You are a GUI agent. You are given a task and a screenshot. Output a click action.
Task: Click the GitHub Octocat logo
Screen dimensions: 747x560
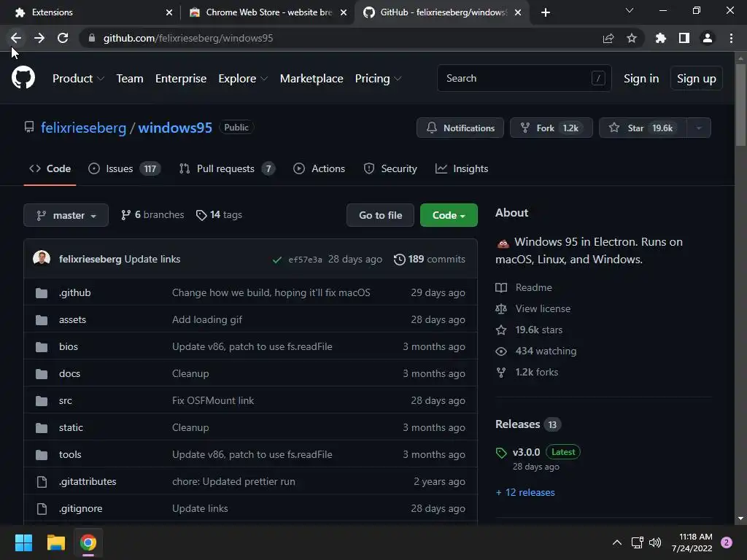23,78
